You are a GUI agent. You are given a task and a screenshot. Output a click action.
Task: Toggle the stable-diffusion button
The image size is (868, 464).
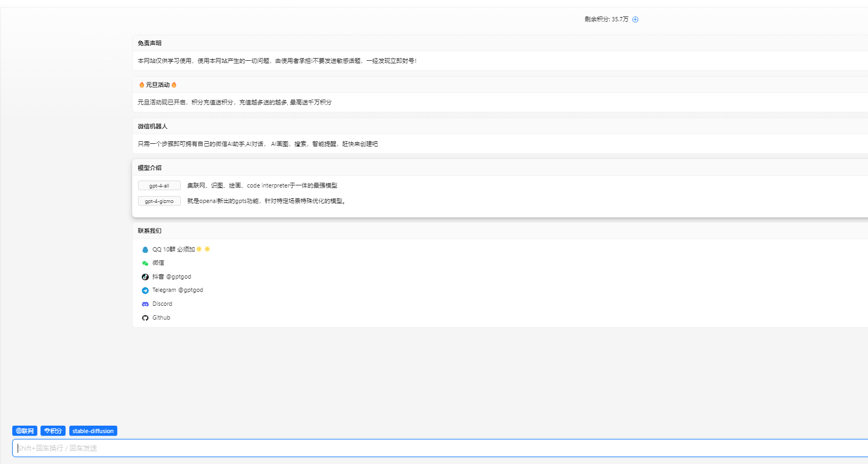(x=93, y=431)
